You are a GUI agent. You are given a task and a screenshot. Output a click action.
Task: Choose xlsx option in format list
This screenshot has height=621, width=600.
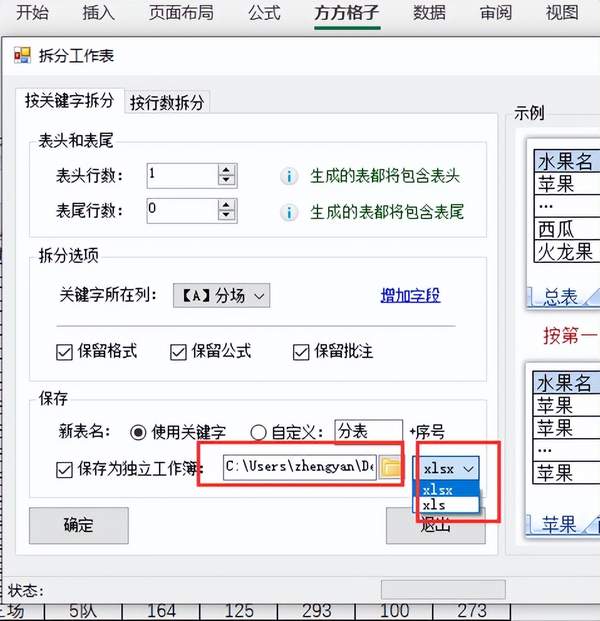point(446,490)
